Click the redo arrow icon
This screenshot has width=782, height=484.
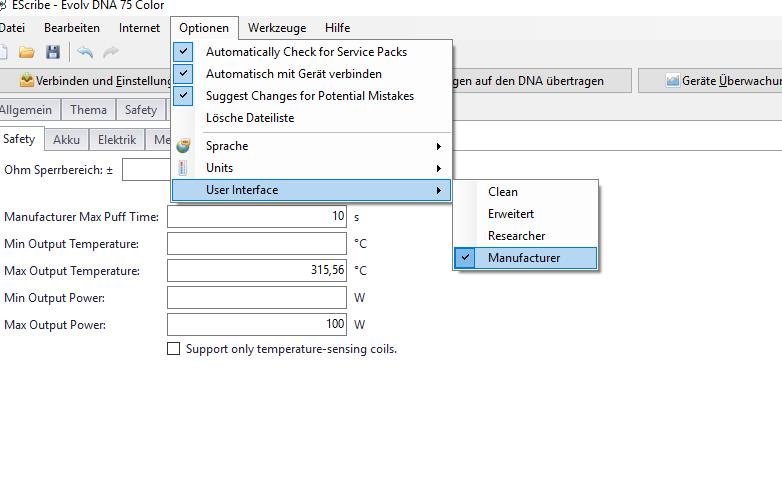[x=111, y=52]
